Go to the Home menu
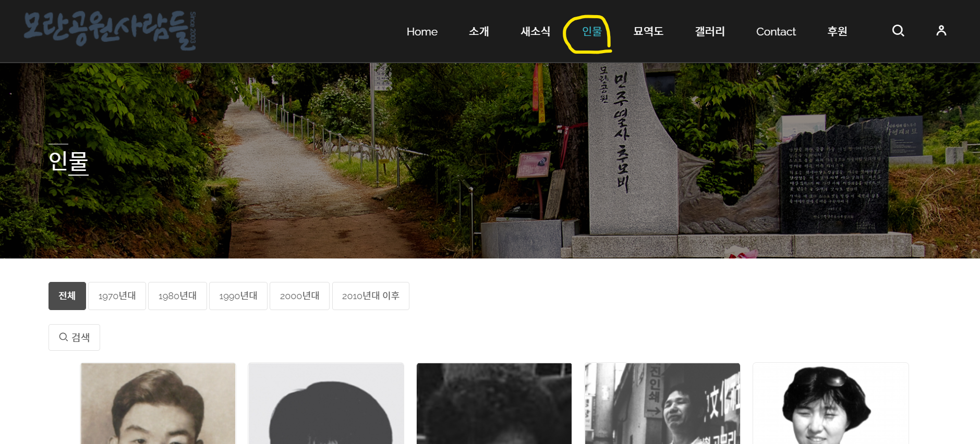This screenshot has height=444, width=980. (x=422, y=31)
